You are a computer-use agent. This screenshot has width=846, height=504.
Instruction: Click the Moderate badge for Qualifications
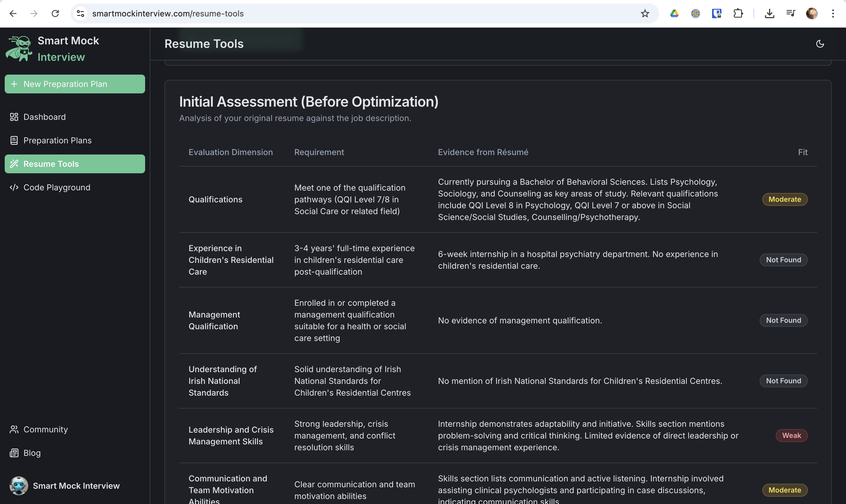(x=785, y=199)
